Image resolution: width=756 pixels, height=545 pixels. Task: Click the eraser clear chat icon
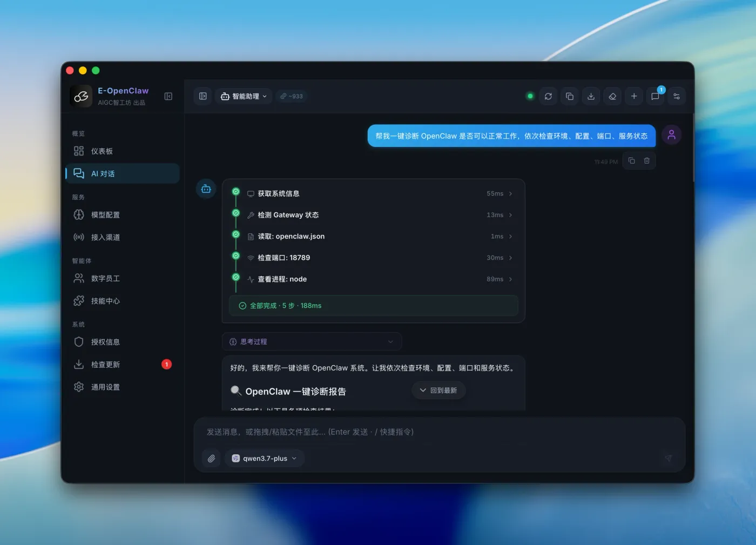(612, 96)
